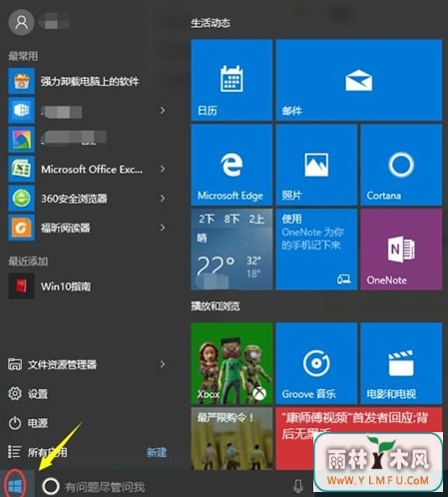Click the Windows Start button
Viewport: 448px width, 497px height.
tap(15, 486)
